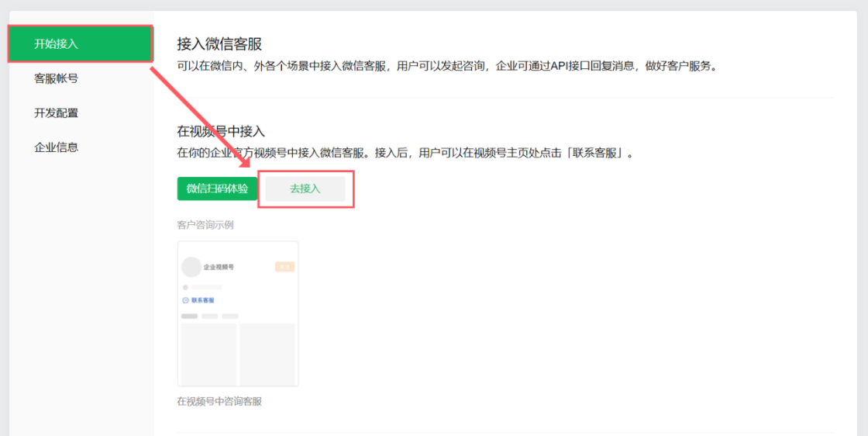The width and height of the screenshot is (868, 436).
Task: Click the 企业视频号 name in preview
Action: pyautogui.click(x=219, y=267)
